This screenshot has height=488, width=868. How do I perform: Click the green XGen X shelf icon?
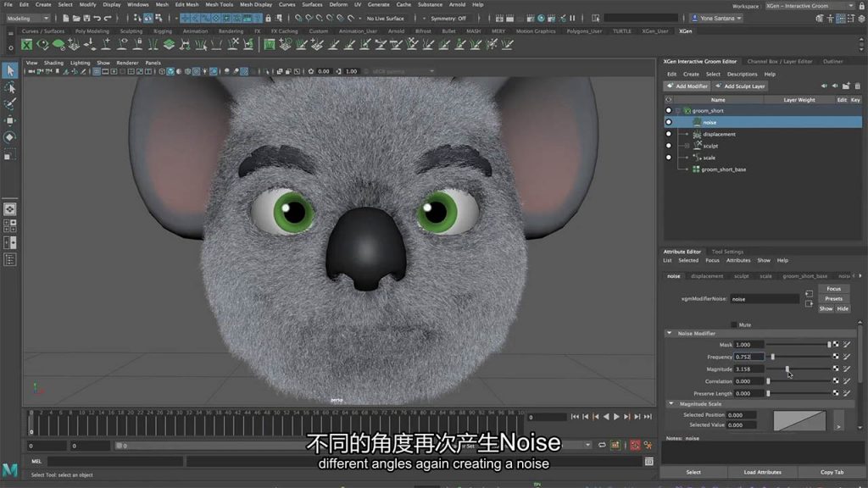click(26, 45)
